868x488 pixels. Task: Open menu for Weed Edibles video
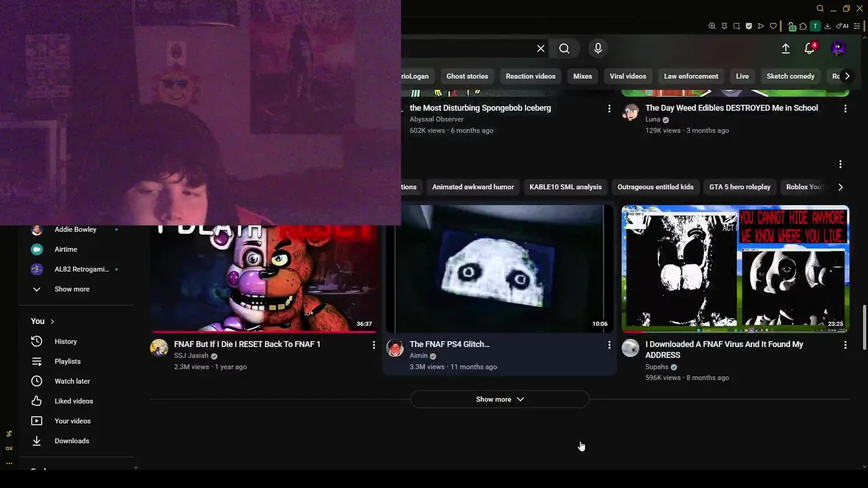[x=845, y=108]
